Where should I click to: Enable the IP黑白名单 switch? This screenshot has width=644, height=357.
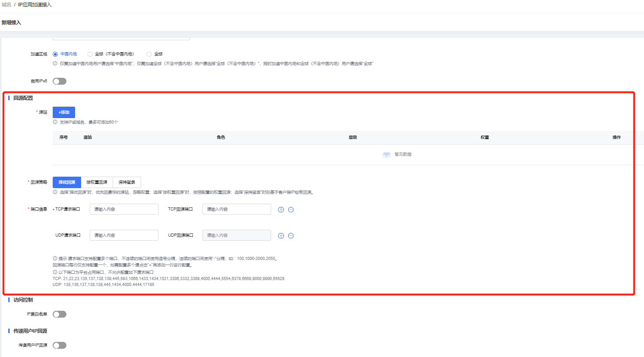60,314
